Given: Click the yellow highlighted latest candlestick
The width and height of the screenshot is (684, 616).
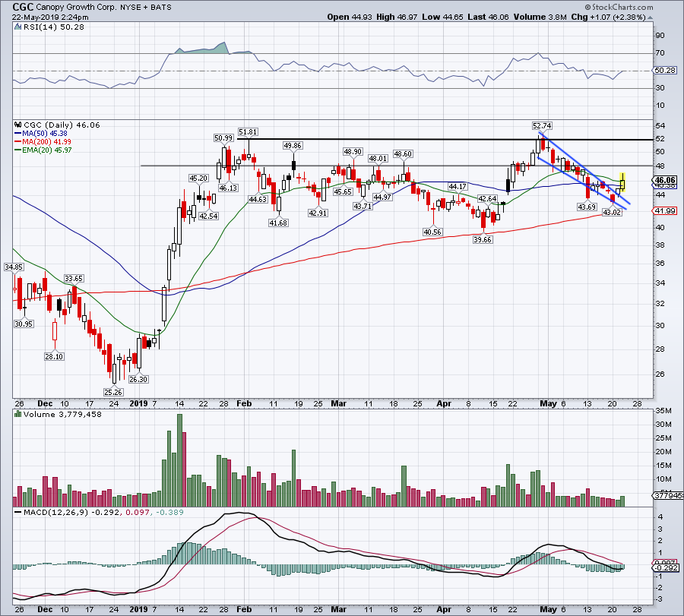Looking at the screenshot, I should point(622,182).
